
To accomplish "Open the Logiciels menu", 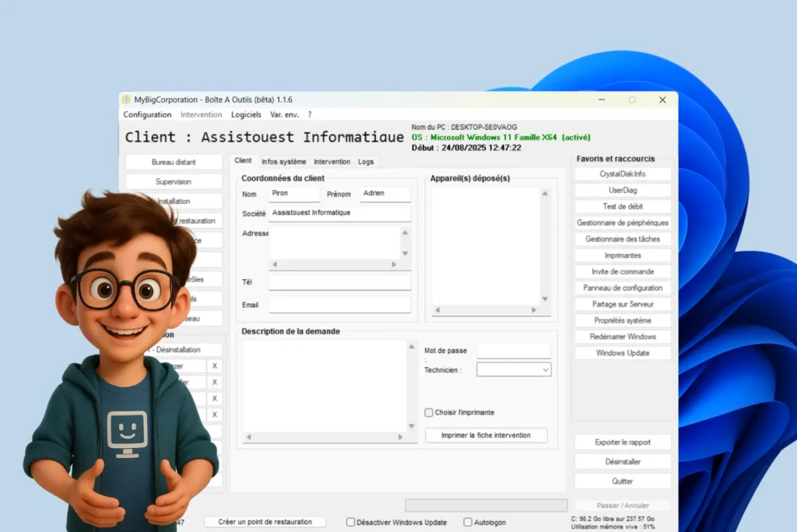I will 246,114.
